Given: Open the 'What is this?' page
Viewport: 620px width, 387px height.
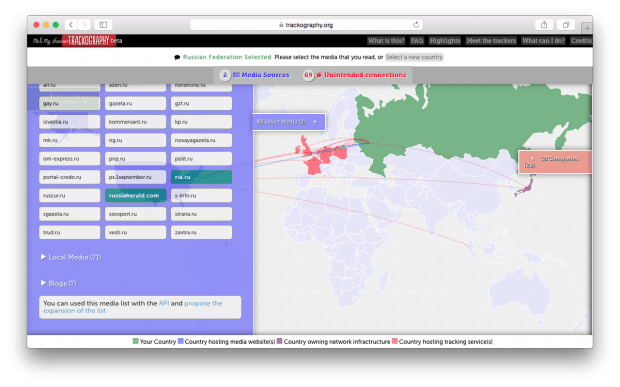Looking at the screenshot, I should pyautogui.click(x=386, y=40).
